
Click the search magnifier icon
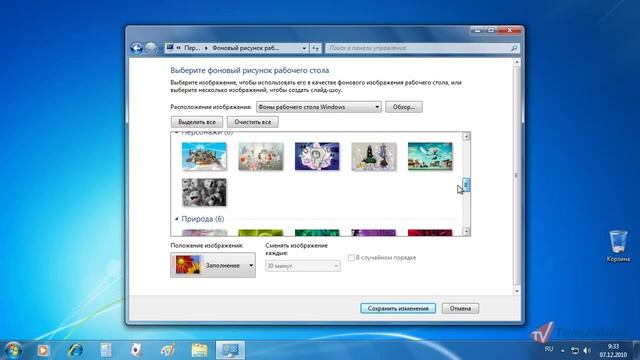[514, 48]
